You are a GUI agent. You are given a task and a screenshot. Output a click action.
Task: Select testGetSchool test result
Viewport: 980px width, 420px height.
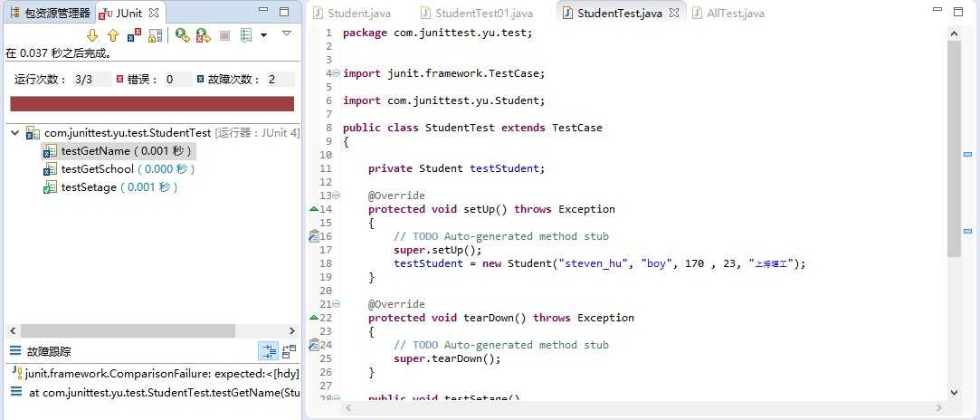click(x=119, y=168)
